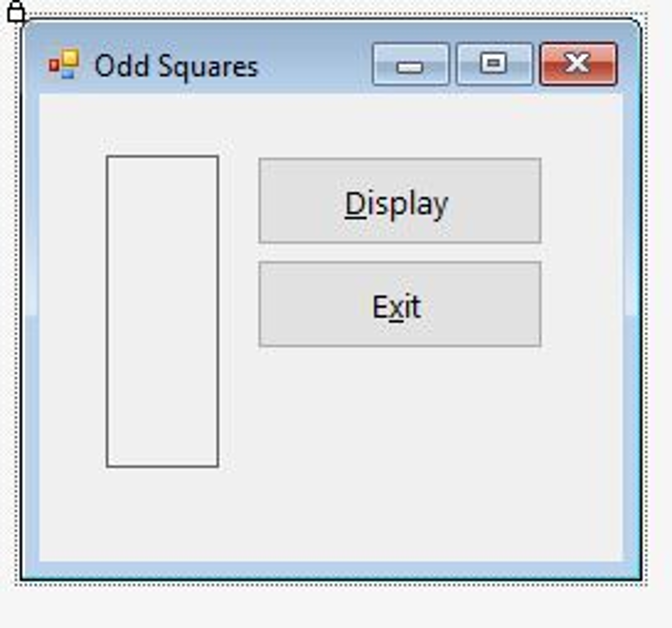Click empty form area below Exit button
Screen dimensions: 672x628
[x=400, y=440]
